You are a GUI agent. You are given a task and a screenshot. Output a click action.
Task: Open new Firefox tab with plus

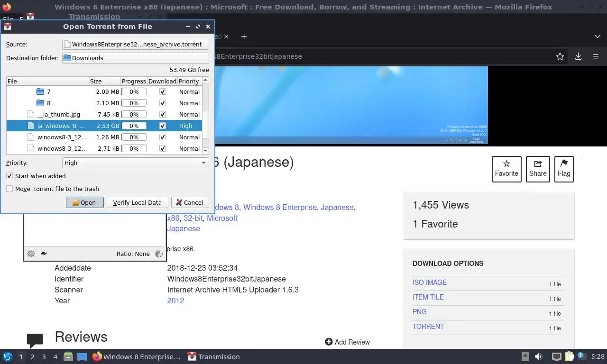coord(244,36)
